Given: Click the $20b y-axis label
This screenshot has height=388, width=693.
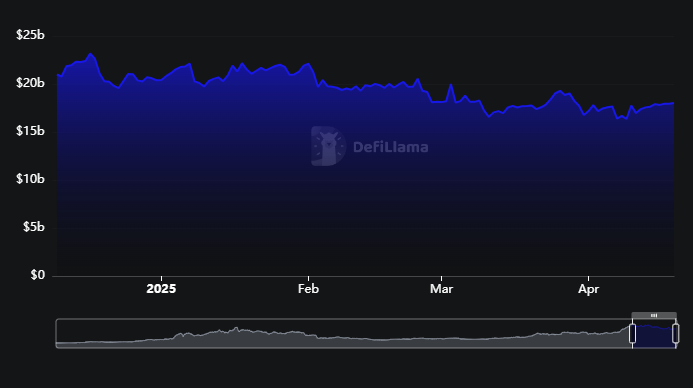Looking at the screenshot, I should 30,83.
